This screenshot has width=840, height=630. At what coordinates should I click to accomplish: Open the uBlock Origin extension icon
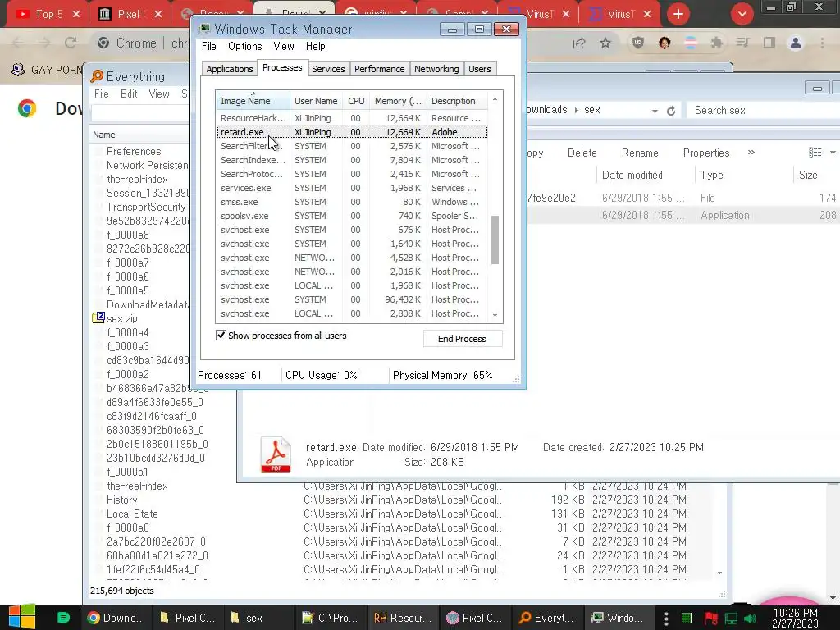pyautogui.click(x=638, y=43)
